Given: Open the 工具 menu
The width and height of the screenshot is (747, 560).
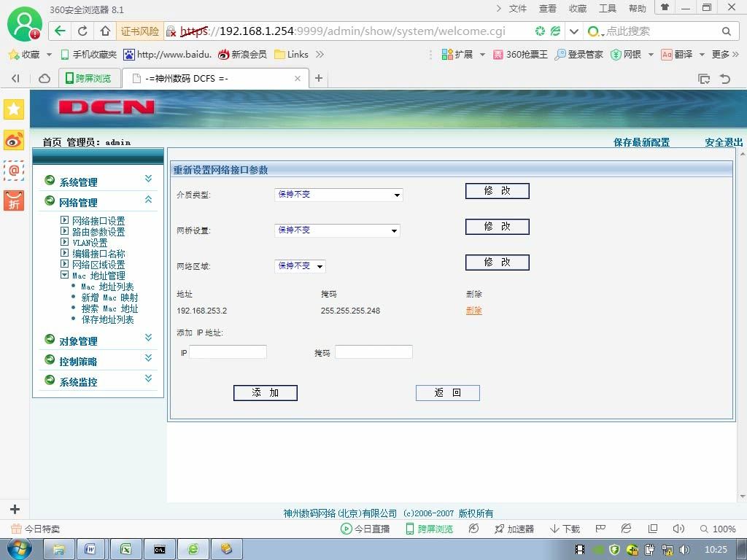Looking at the screenshot, I should pos(608,9).
